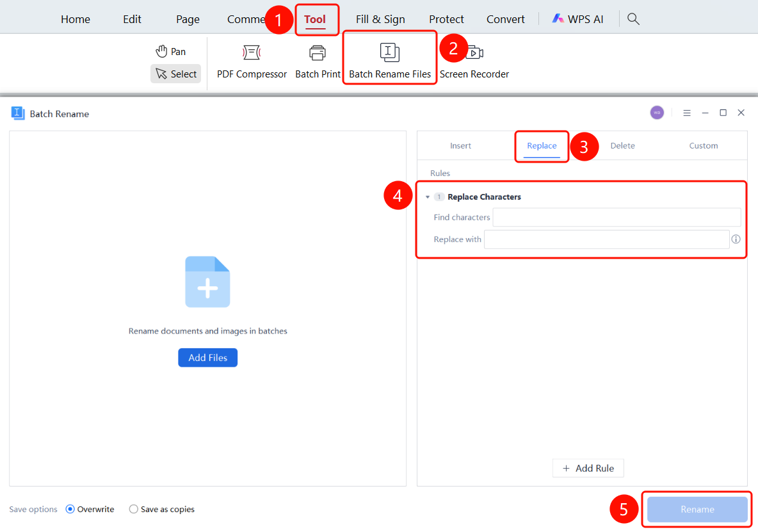This screenshot has height=532, width=758.
Task: Click the Batch Rename title icon
Action: coord(17,113)
